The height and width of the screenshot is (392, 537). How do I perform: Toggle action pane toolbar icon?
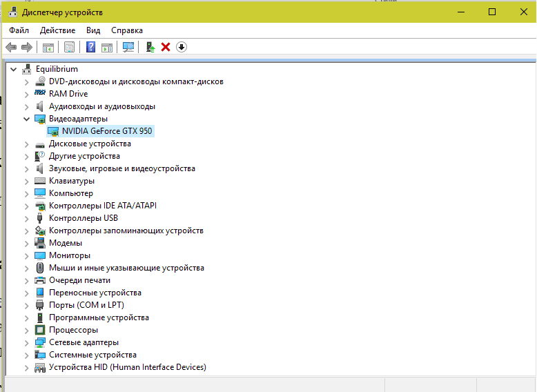[x=107, y=47]
